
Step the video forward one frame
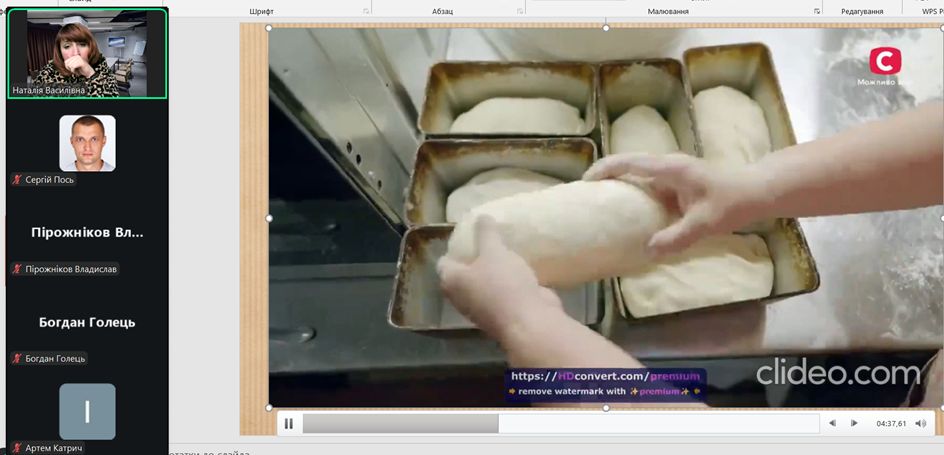point(853,424)
